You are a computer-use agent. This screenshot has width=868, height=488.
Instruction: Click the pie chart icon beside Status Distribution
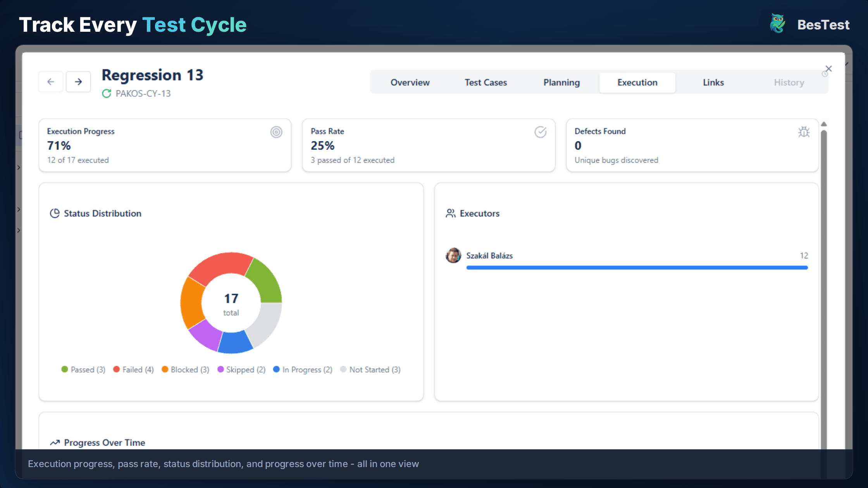55,213
